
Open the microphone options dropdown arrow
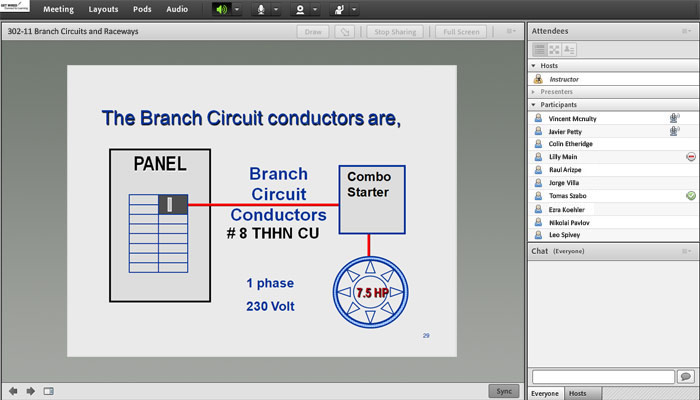point(275,9)
